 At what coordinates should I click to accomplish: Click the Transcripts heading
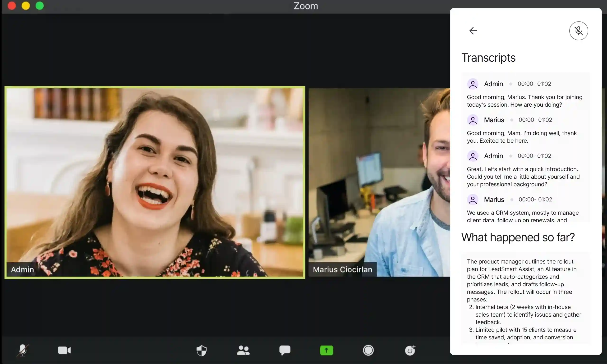(488, 58)
